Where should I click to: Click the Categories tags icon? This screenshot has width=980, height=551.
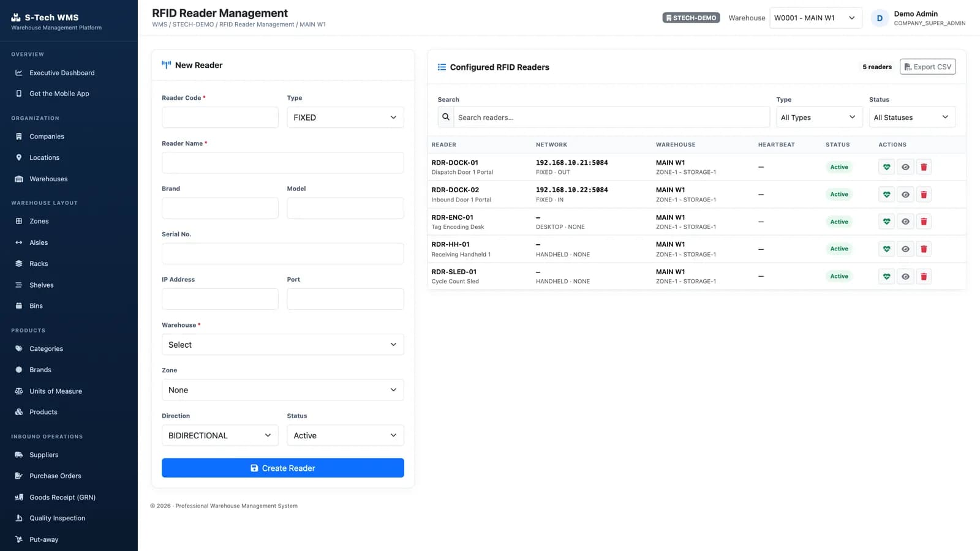point(19,349)
